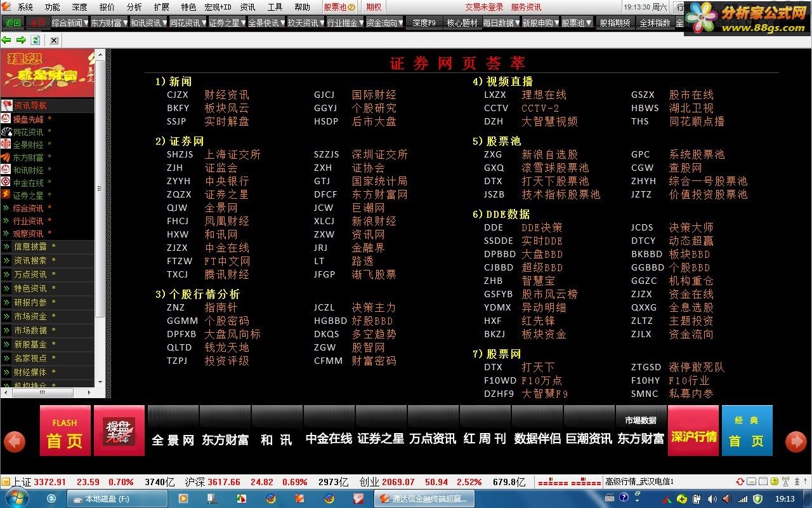The image size is (812, 508).
Task: Click the green 返回 button
Action: 13,23
